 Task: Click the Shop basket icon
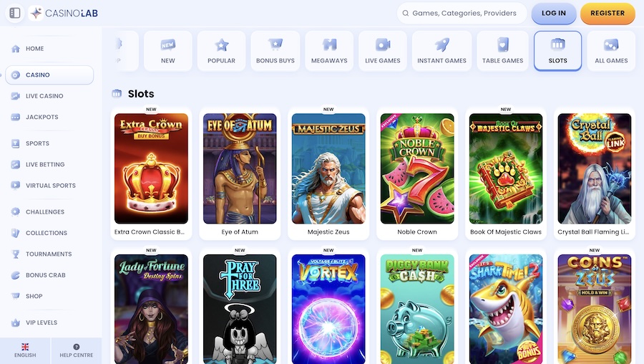[x=16, y=296]
